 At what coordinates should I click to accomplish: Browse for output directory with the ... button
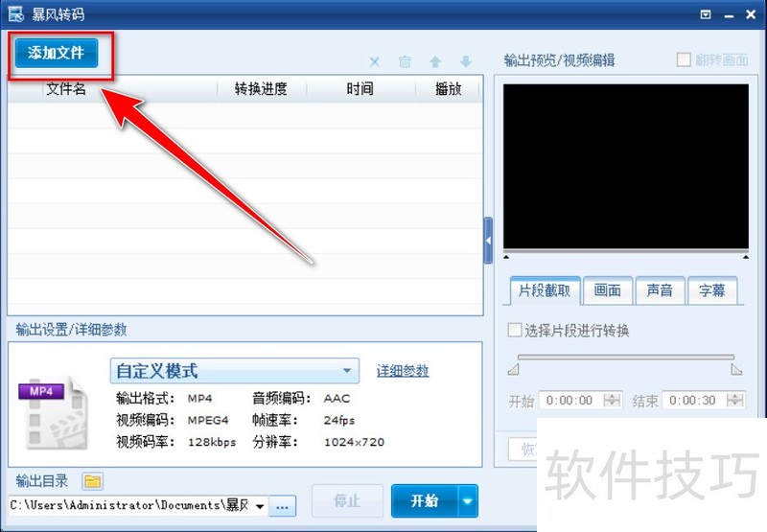282,506
